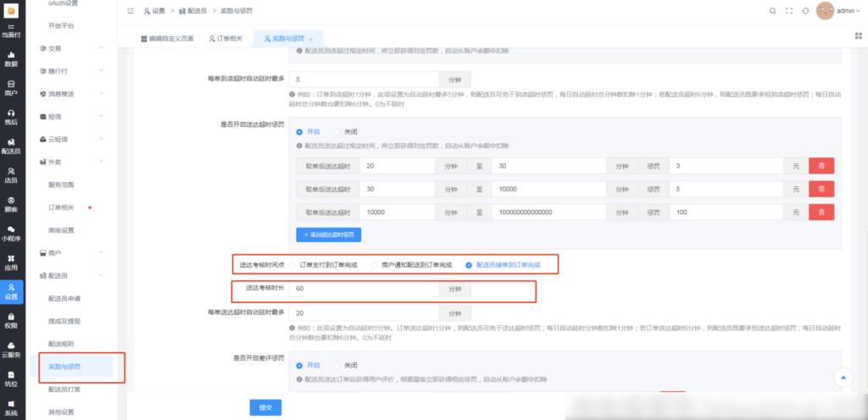
Task: Expand the 交易 menu group
Action: (x=71, y=48)
